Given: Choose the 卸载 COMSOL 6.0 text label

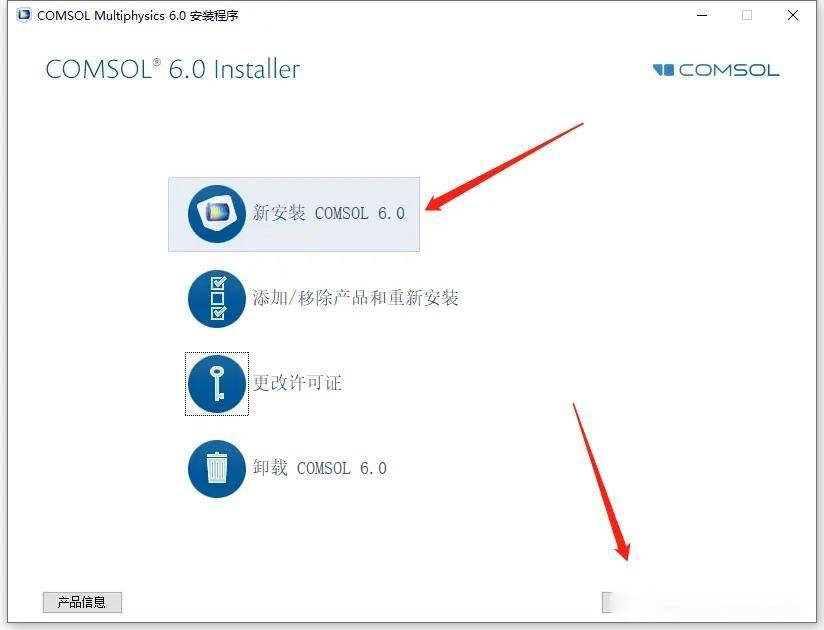Looking at the screenshot, I should coord(320,468).
